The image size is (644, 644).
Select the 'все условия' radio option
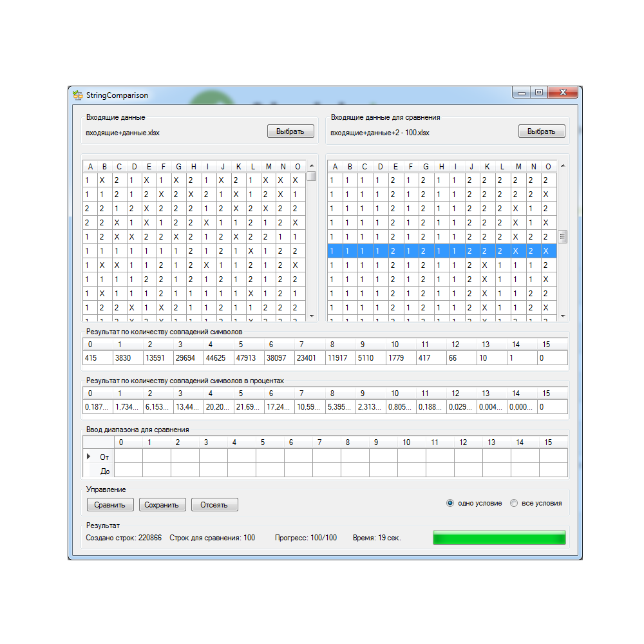(514, 503)
